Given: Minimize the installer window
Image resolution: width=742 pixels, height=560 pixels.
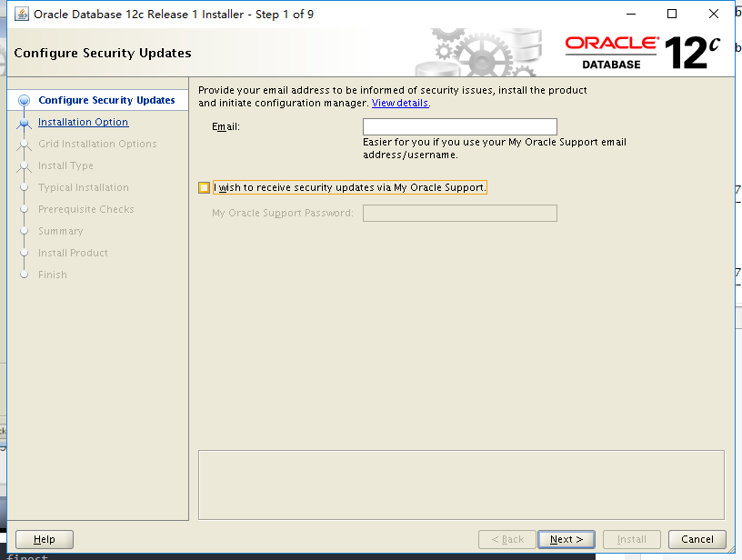Looking at the screenshot, I should 631,15.
